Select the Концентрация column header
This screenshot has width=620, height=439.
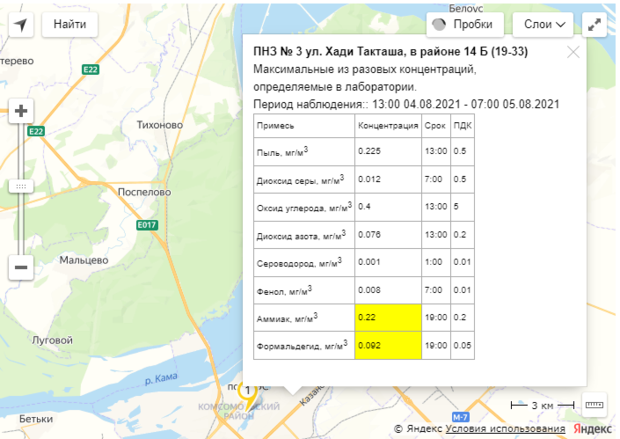click(x=388, y=127)
